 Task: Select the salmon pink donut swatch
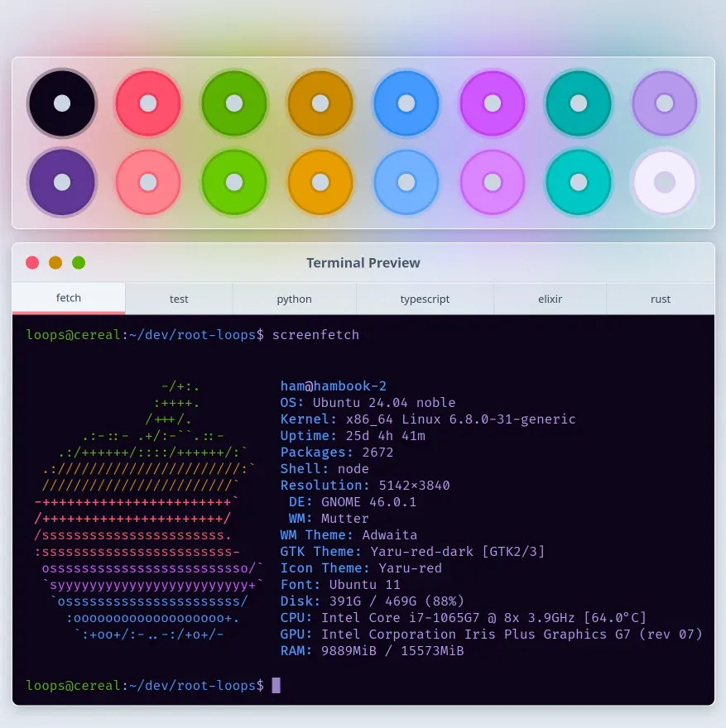click(x=147, y=181)
